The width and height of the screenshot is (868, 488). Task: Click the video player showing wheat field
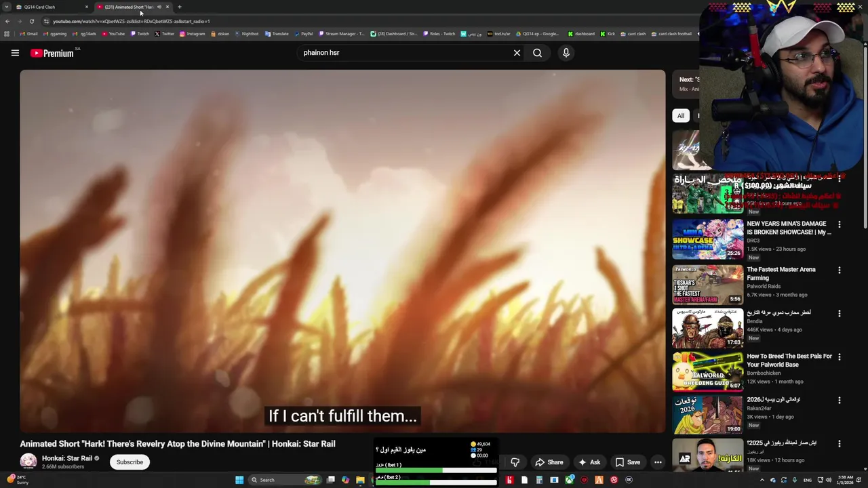click(342, 251)
